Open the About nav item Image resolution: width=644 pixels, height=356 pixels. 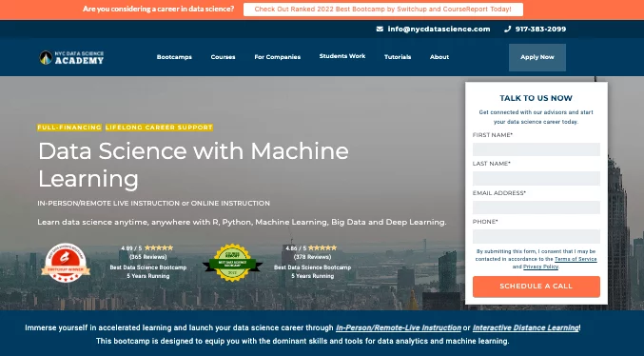[x=439, y=57]
